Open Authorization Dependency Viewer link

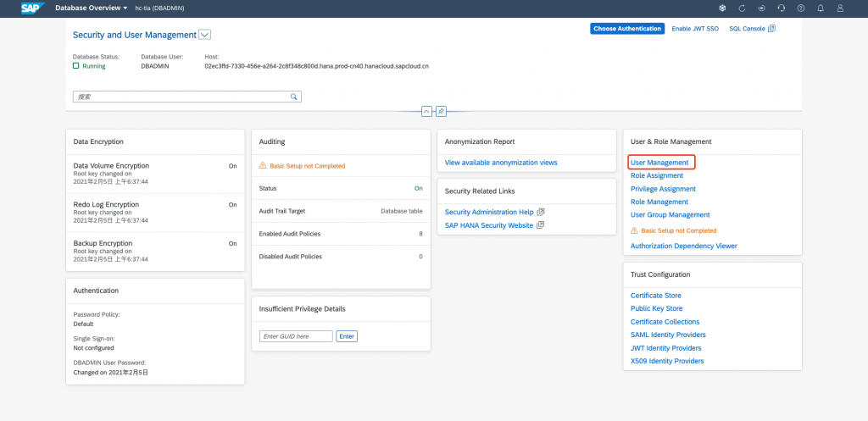(x=684, y=246)
